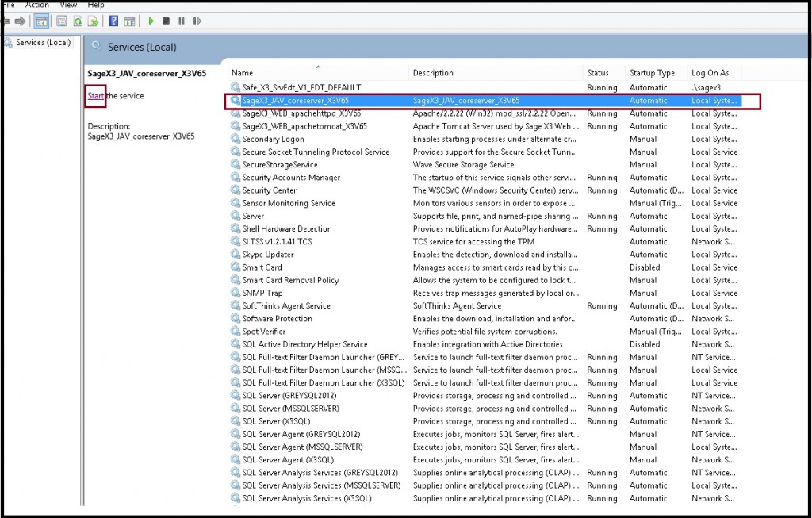
Task: Select the Server service name
Action: pyautogui.click(x=253, y=216)
